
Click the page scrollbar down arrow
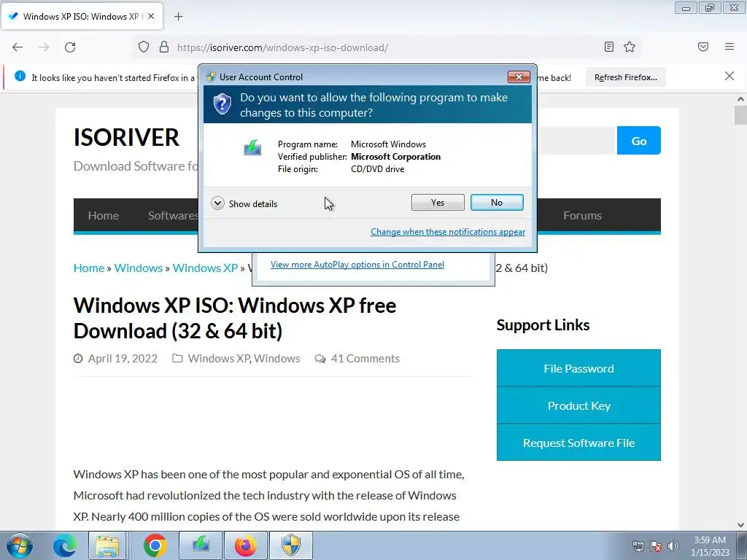pyautogui.click(x=740, y=525)
